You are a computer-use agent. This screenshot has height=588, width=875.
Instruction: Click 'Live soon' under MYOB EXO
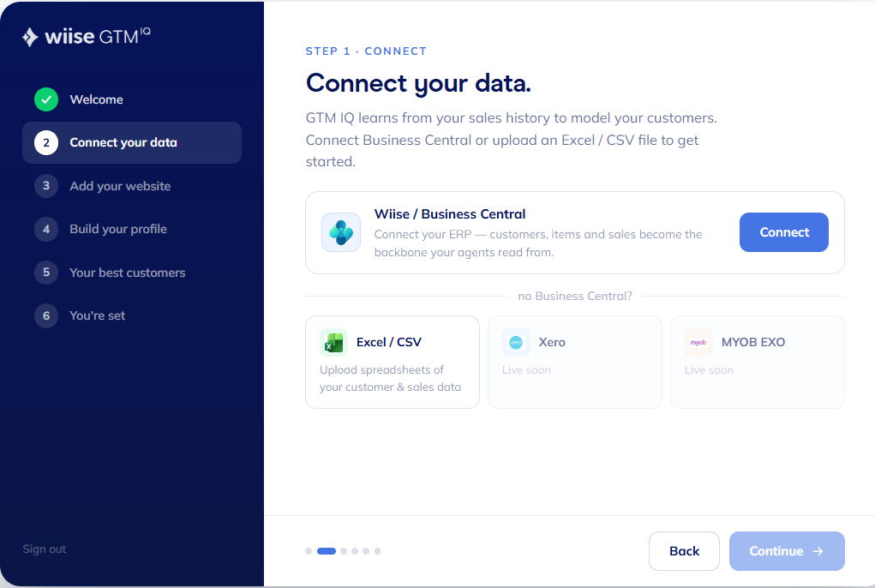(x=709, y=370)
